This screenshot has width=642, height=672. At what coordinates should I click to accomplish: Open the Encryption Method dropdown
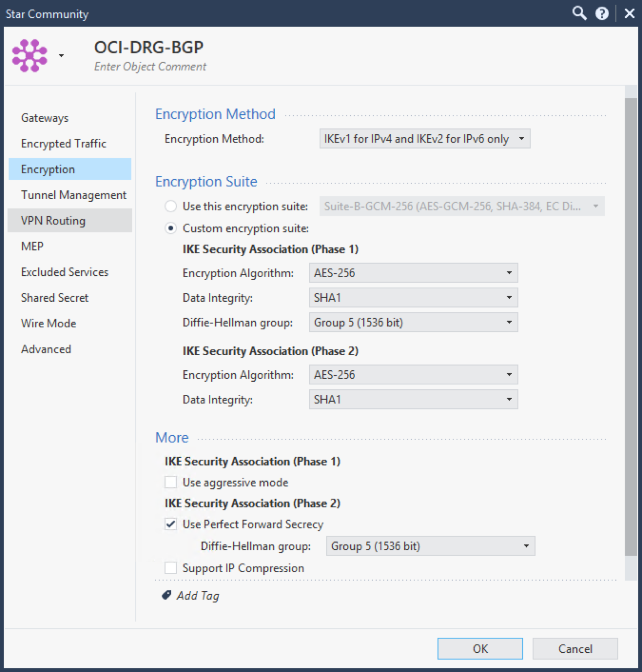point(424,139)
